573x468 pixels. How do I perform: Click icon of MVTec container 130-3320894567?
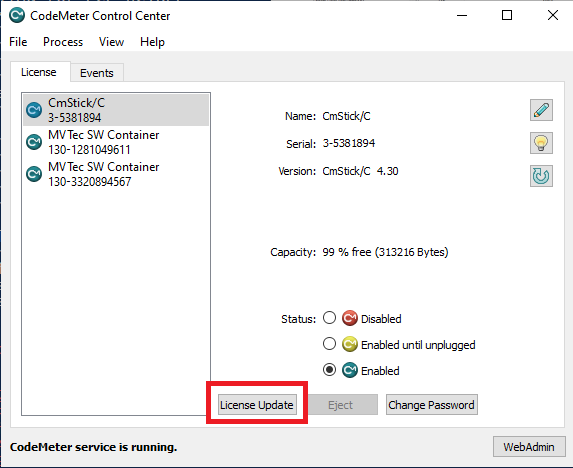coord(34,174)
